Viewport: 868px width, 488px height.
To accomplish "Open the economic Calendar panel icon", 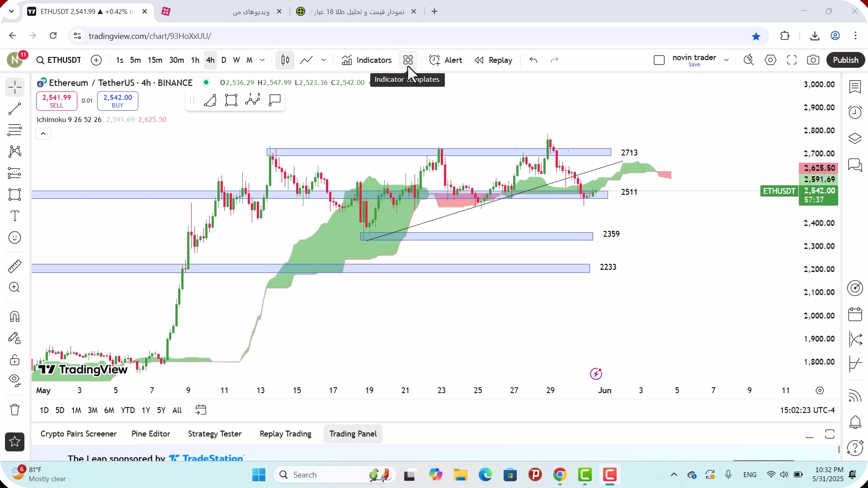I will click(855, 314).
